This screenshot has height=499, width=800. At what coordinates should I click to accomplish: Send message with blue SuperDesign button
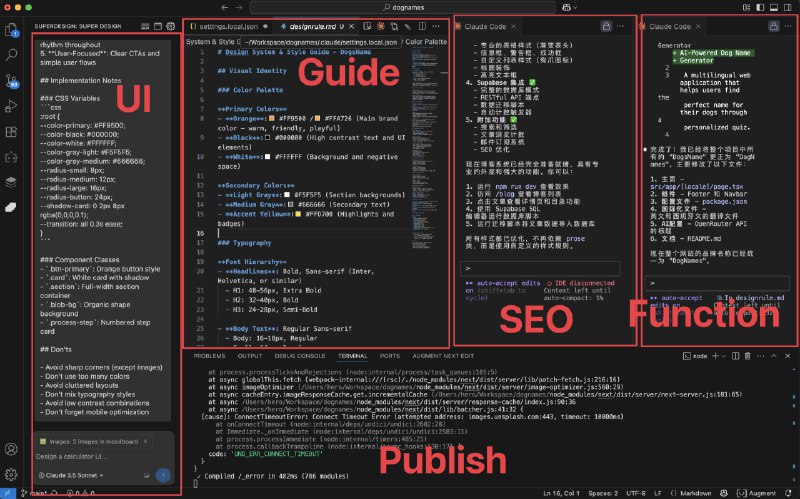pyautogui.click(x=163, y=476)
